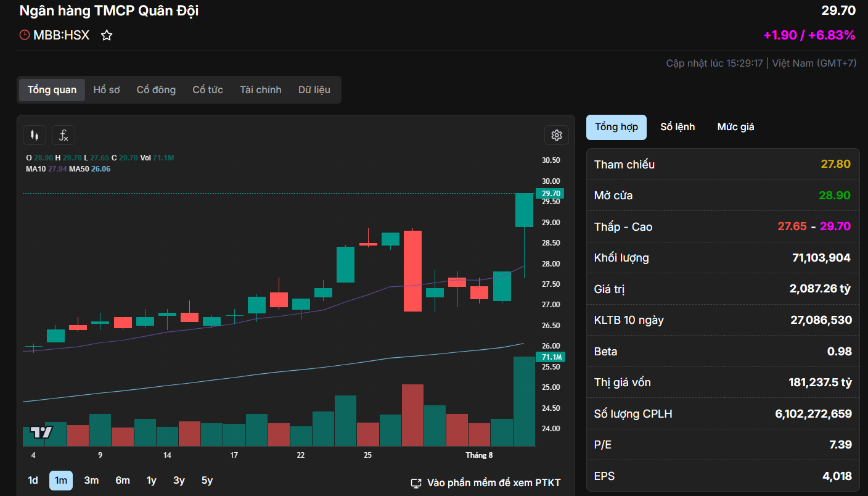Click the monitor icon beside Vào phần mềm
Viewport: 868px width, 496px height.
coord(416,483)
